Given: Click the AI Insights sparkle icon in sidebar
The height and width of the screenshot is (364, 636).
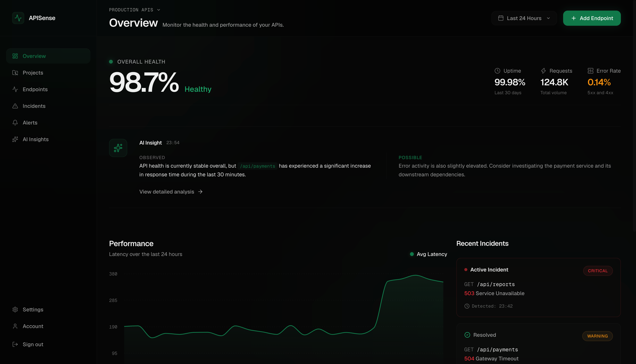Looking at the screenshot, I should coord(15,139).
